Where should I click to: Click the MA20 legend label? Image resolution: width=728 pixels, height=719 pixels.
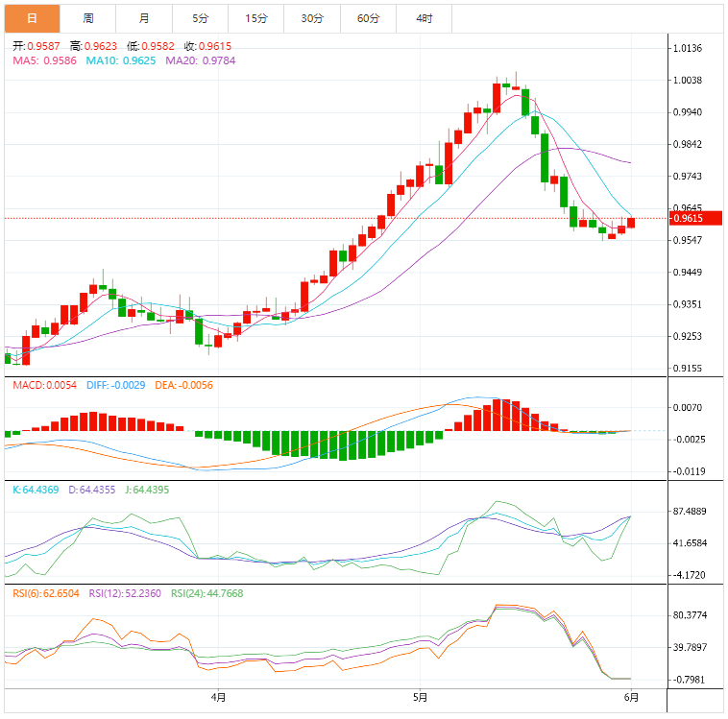point(200,60)
